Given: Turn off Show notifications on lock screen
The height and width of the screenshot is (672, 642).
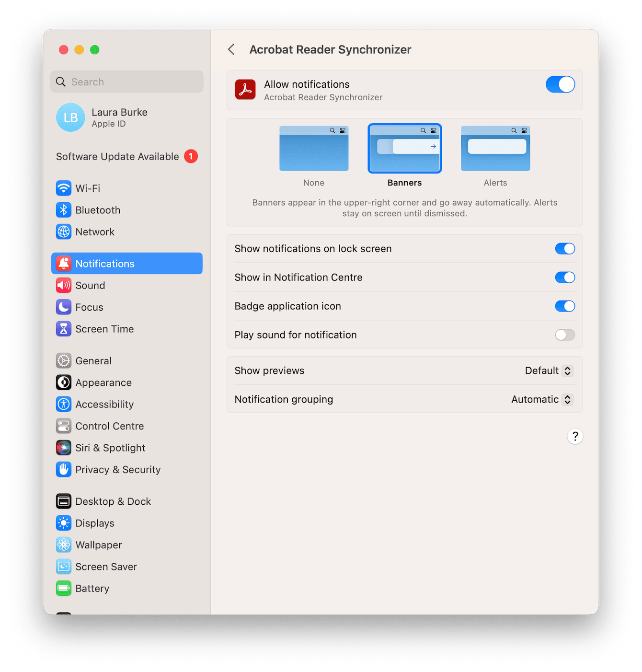Looking at the screenshot, I should click(565, 248).
